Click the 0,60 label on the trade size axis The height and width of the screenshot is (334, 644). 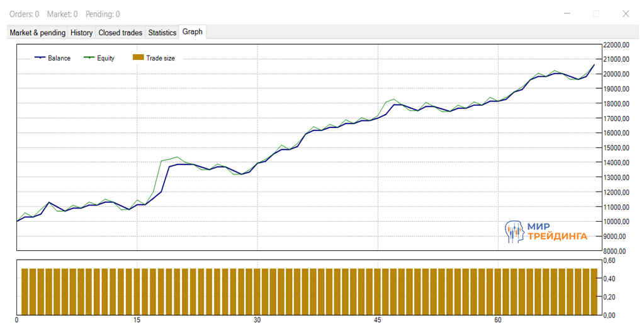(x=610, y=260)
